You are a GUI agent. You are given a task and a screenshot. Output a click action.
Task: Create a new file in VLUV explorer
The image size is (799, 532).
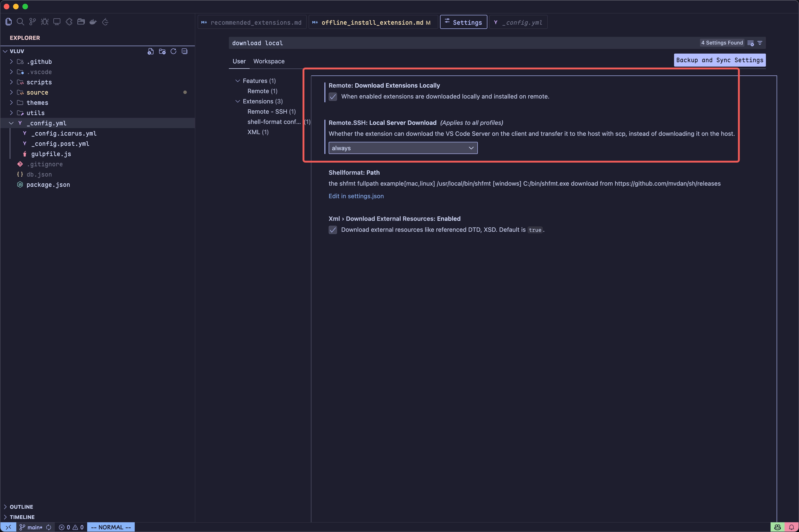pyautogui.click(x=151, y=51)
